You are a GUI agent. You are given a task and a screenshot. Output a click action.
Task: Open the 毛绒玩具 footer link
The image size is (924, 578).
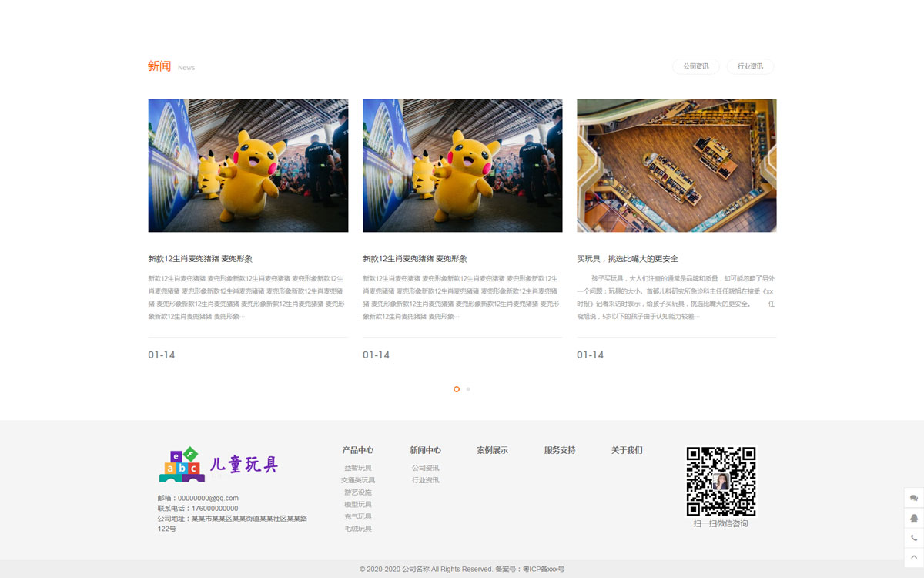click(358, 529)
